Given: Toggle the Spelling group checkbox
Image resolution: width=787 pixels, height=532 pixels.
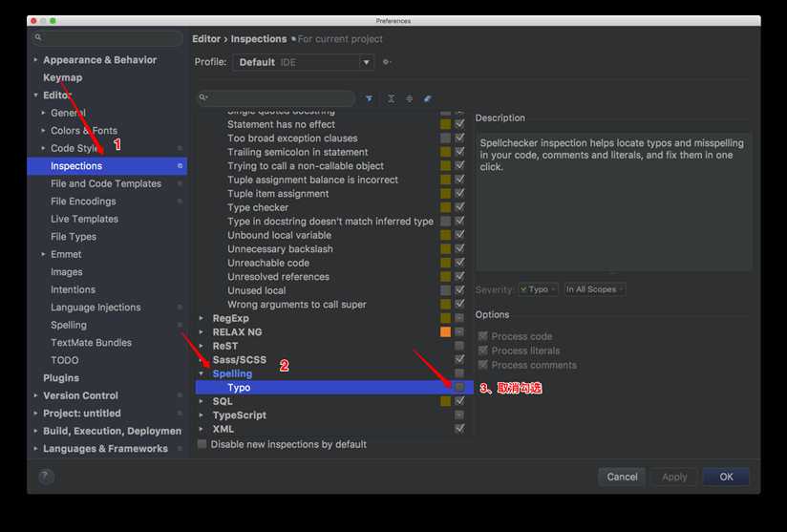Looking at the screenshot, I should [459, 372].
